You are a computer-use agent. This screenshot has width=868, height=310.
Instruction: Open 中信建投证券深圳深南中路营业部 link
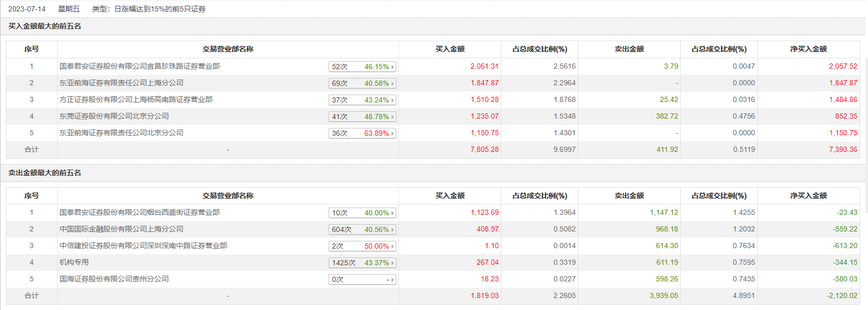coord(143,246)
